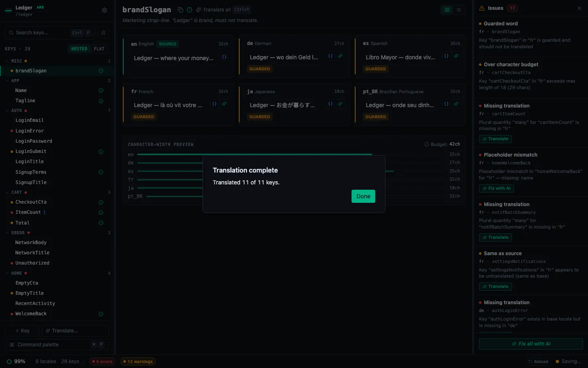This screenshot has width=588, height=368.
Task: Open placeholders icon on French card
Action: (x=214, y=104)
